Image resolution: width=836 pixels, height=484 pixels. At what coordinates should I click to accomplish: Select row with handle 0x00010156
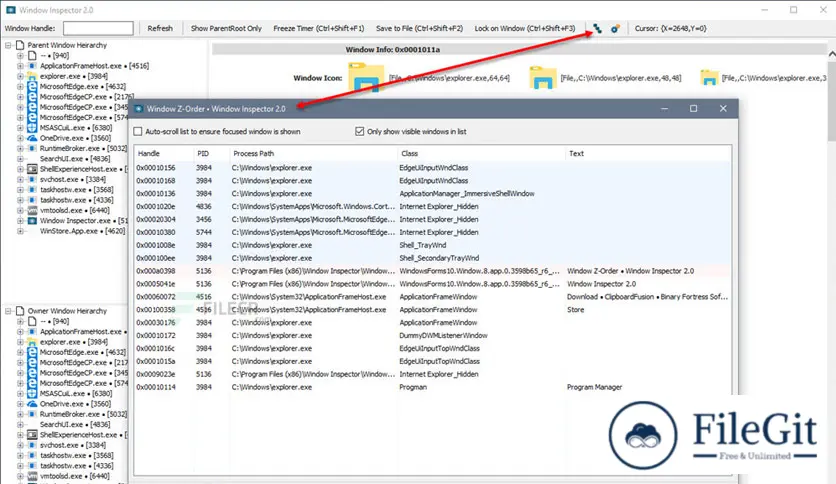pos(432,167)
